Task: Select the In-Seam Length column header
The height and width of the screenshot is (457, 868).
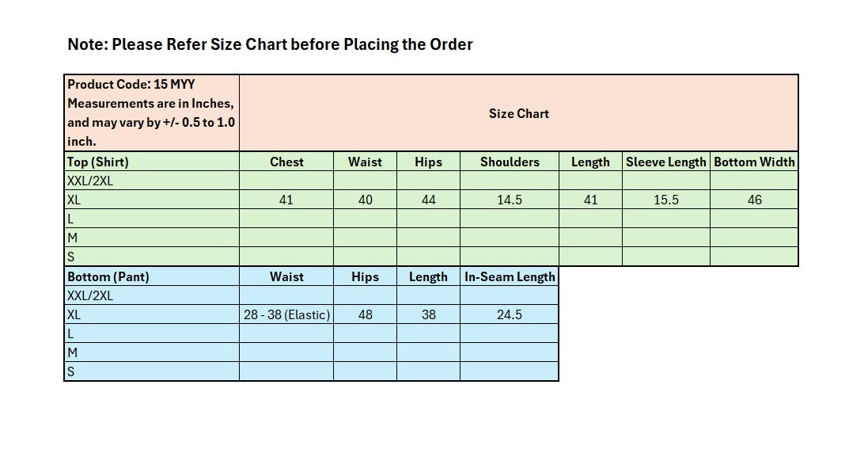Action: coord(510,276)
